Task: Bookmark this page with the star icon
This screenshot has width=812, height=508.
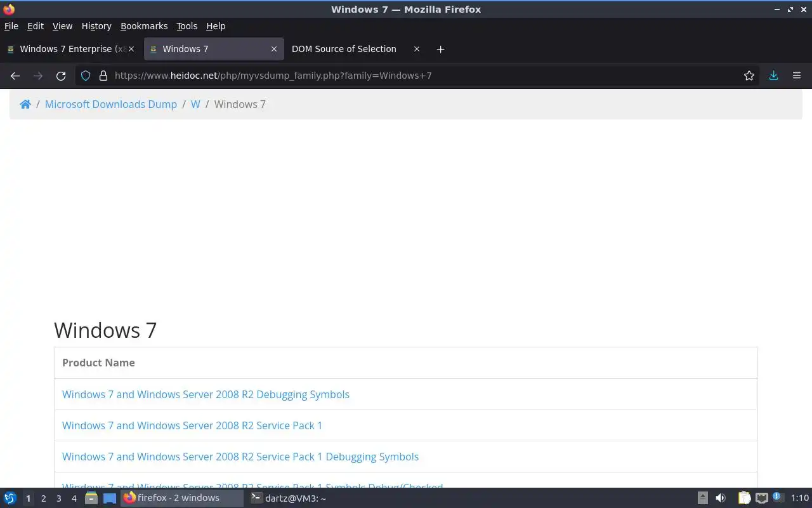Action: 749,76
